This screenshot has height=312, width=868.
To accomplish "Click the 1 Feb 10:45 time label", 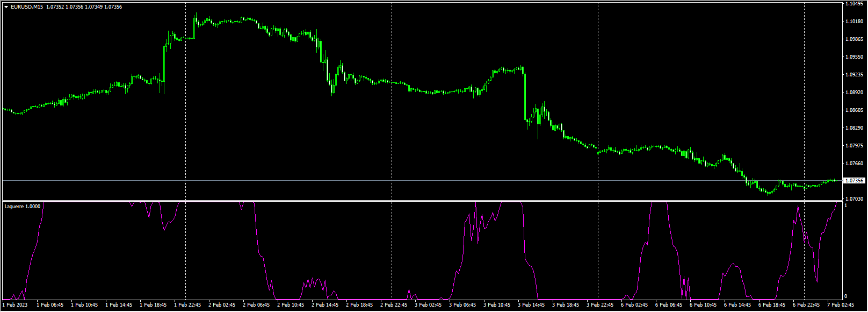I will click(x=84, y=305).
